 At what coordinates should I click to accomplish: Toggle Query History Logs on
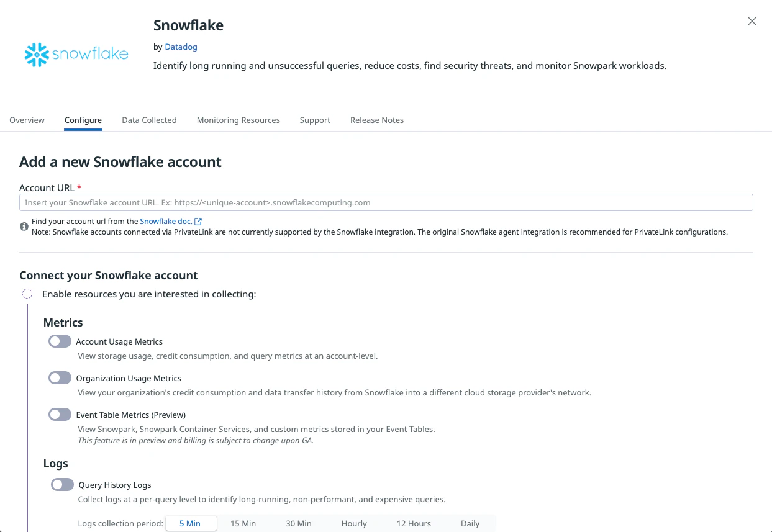point(63,485)
